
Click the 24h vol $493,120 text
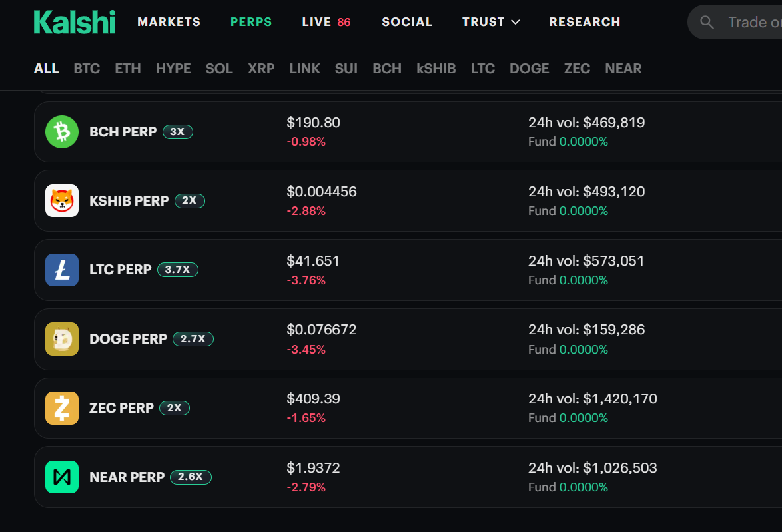click(586, 192)
